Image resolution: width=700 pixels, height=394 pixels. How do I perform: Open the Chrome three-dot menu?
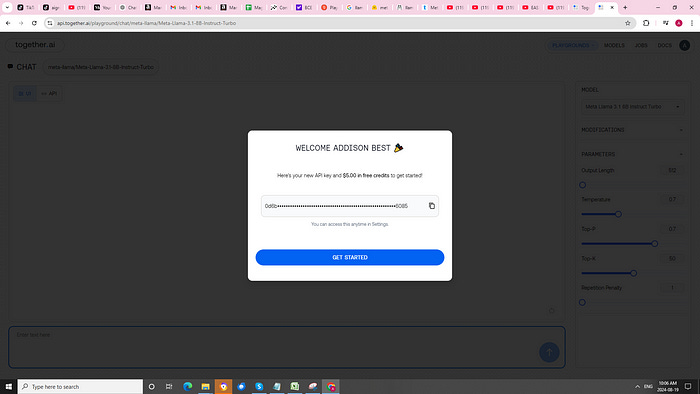[x=692, y=23]
